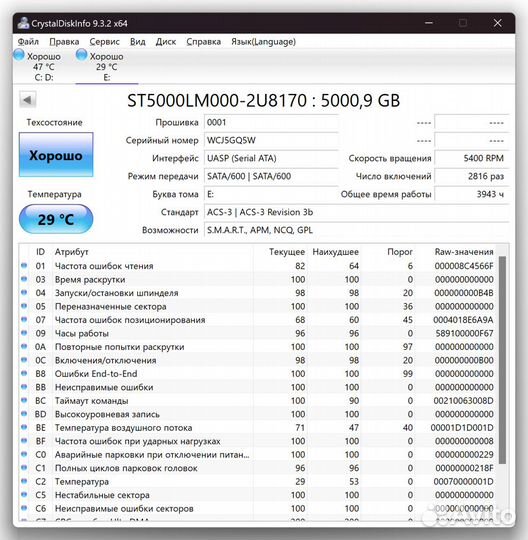The width and height of the screenshot is (528, 540).
Task: Select disk E: at 29 °C
Action: coord(107,66)
